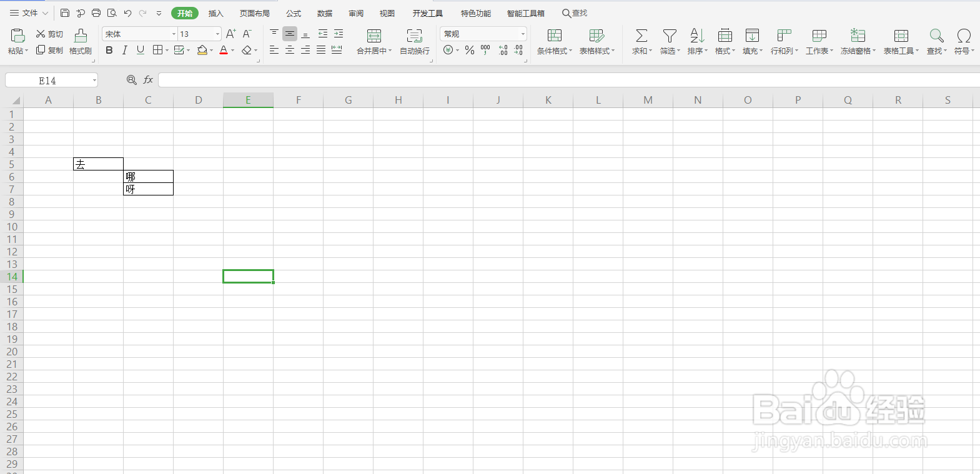Image resolution: width=980 pixels, height=474 pixels.
Task: Open Print Preview icon
Action: 112,13
